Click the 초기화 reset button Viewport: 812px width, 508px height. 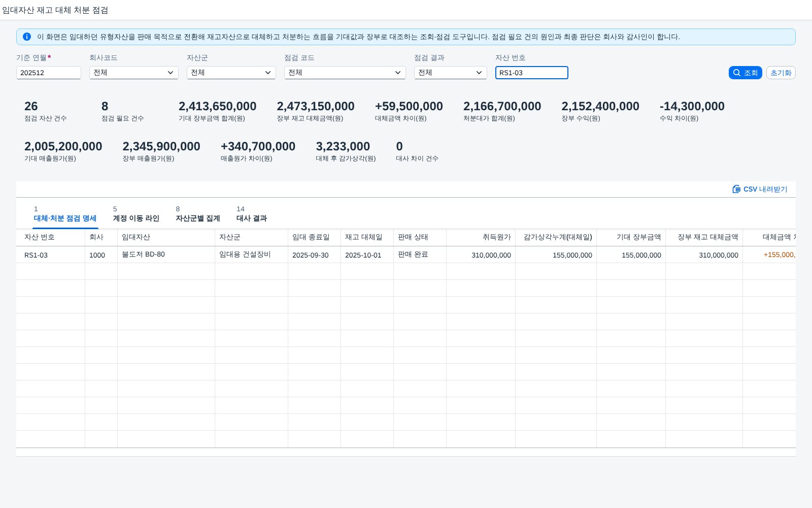point(781,73)
